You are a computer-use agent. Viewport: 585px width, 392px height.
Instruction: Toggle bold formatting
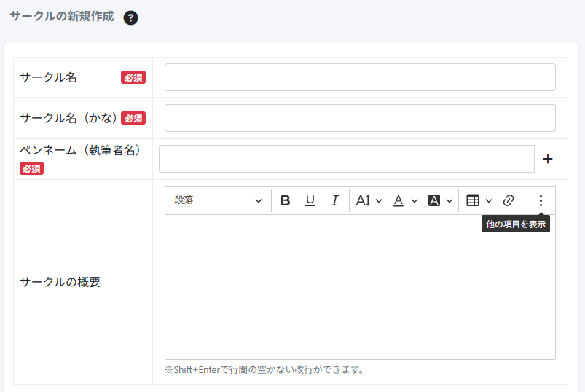(x=286, y=200)
